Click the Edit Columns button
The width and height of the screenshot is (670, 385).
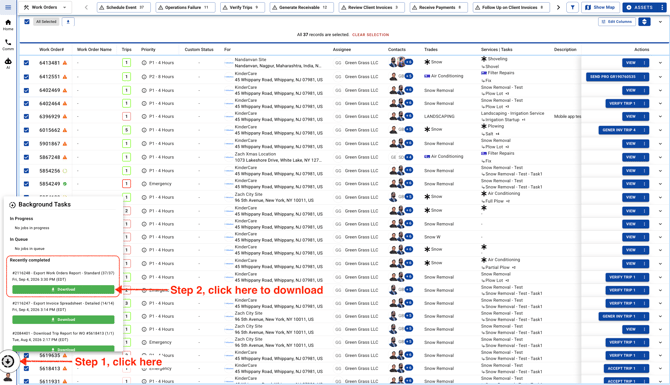(x=617, y=22)
